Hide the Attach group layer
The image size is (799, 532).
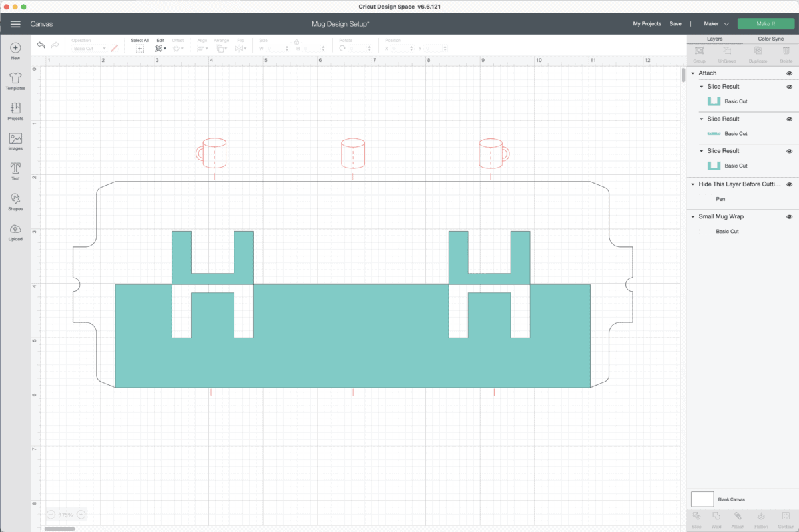click(x=789, y=73)
